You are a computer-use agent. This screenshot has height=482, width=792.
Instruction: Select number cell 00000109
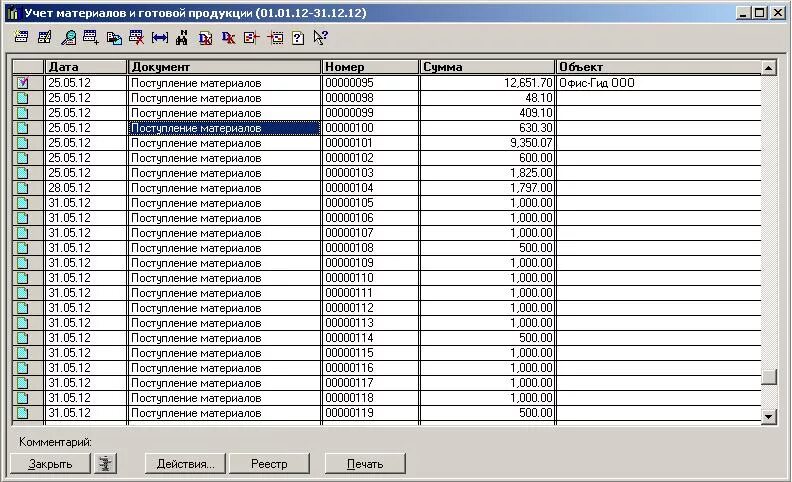pyautogui.click(x=371, y=263)
